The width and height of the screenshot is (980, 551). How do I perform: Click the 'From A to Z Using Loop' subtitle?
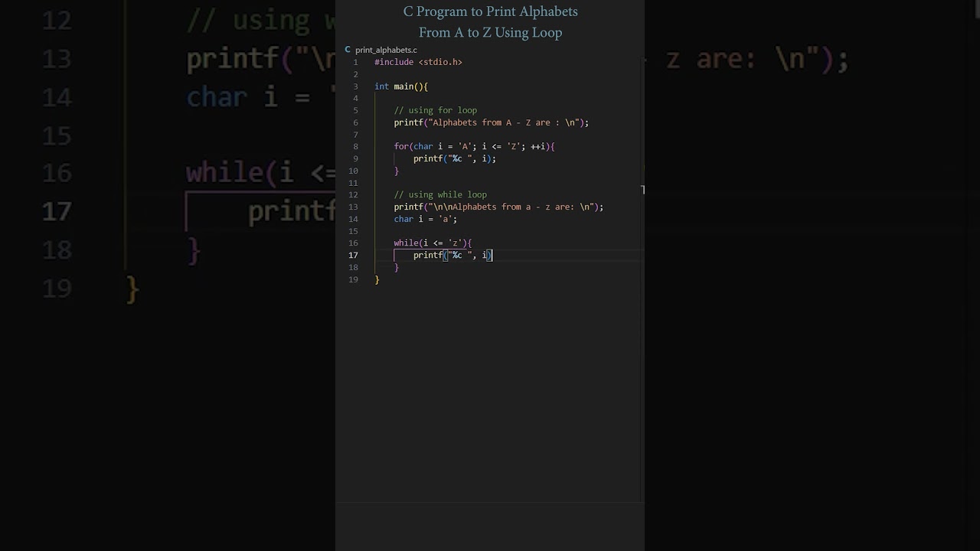coord(491,32)
